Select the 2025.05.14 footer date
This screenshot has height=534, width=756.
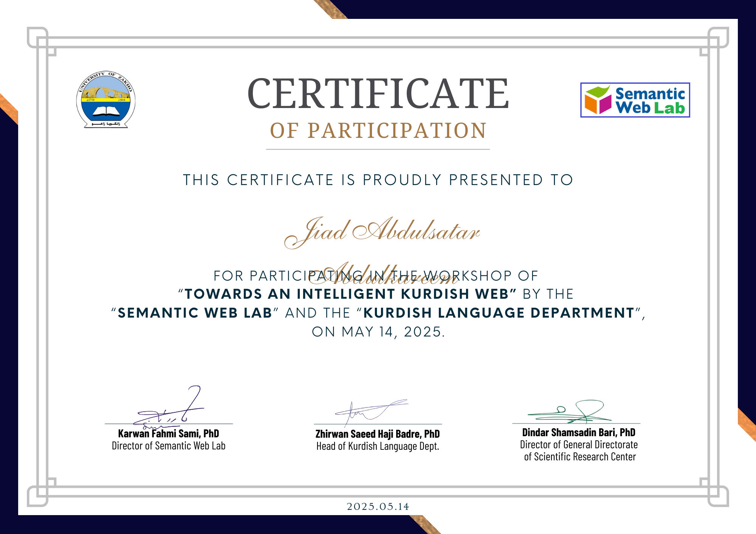pyautogui.click(x=378, y=506)
